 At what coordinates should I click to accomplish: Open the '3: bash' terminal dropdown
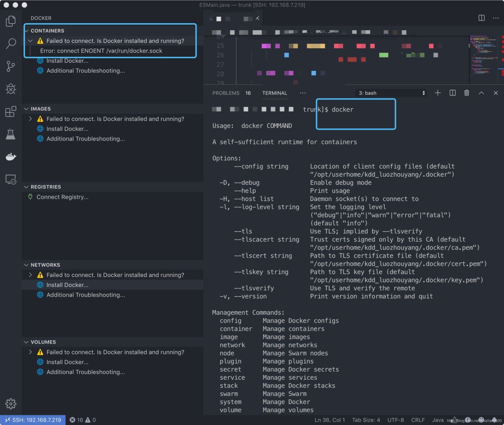391,93
